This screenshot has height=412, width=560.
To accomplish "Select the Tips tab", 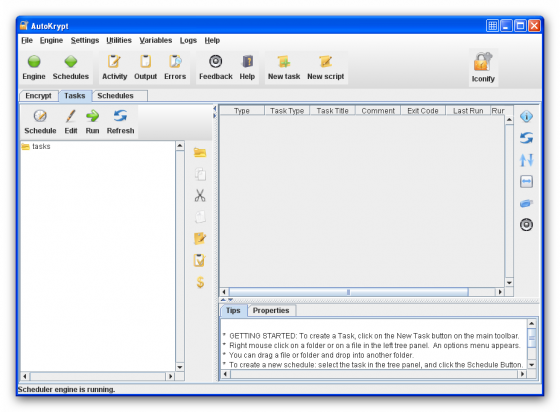I will point(233,310).
